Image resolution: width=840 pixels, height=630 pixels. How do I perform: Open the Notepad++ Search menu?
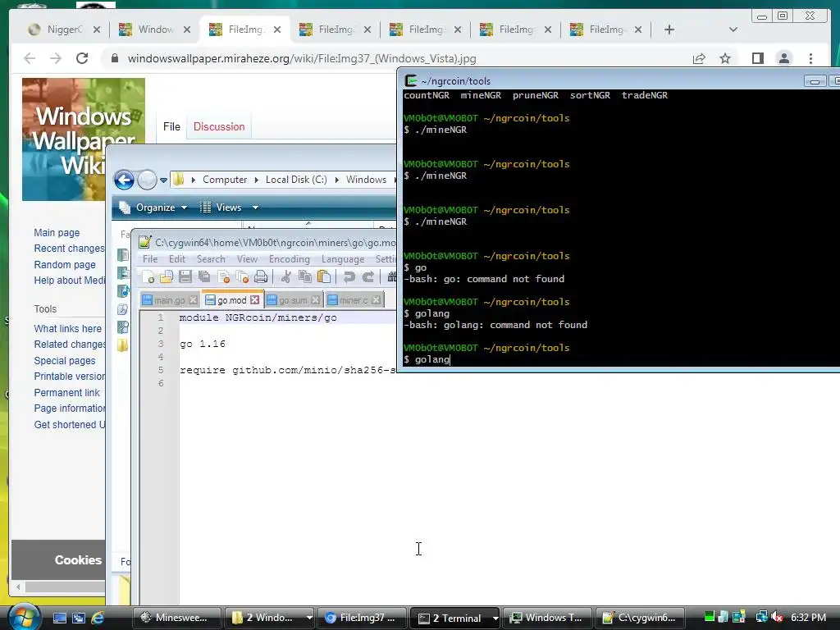(x=211, y=259)
